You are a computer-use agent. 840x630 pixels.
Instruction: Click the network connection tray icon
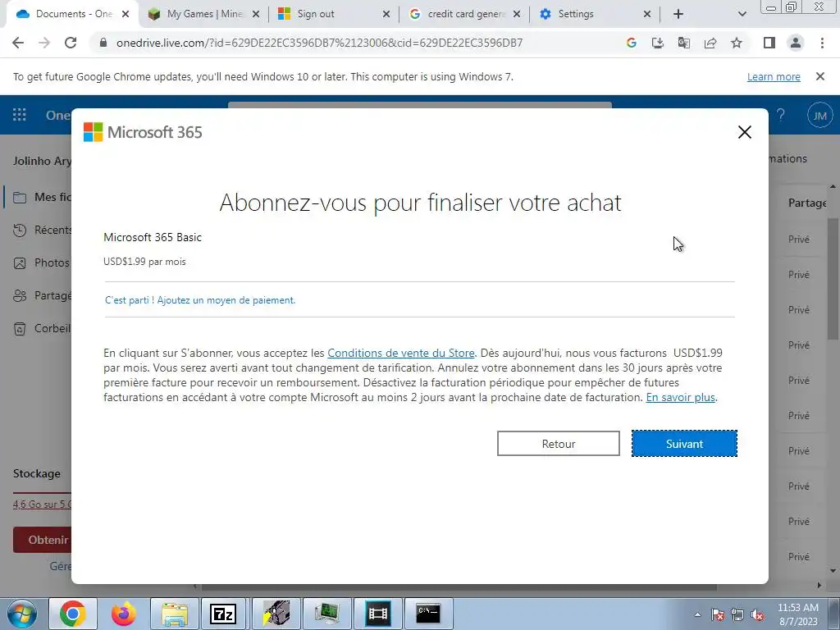pos(737,615)
